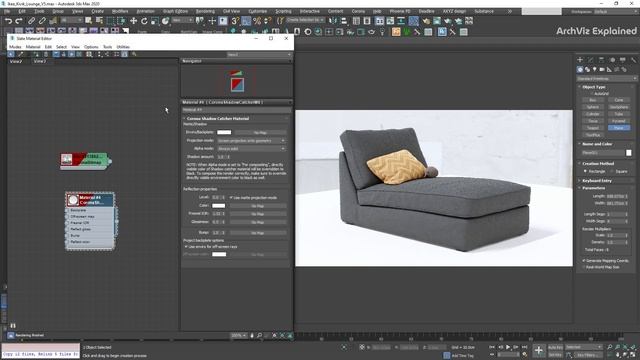Activate the Select and Rotate tool

[144, 20]
